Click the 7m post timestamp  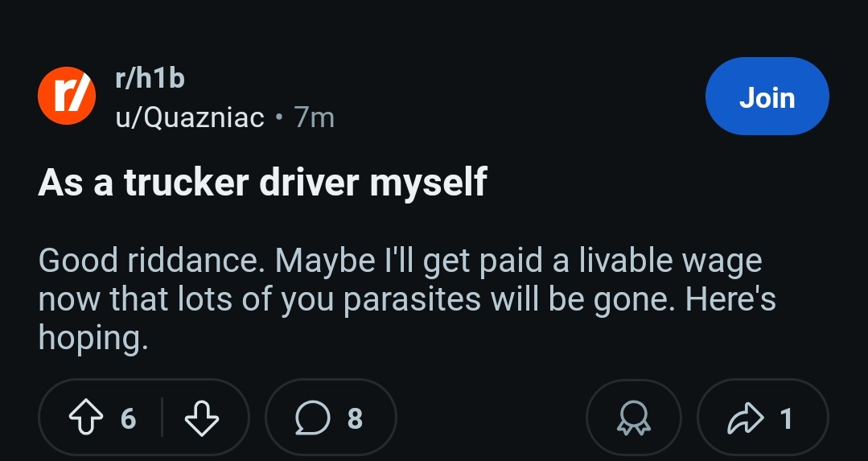(314, 117)
